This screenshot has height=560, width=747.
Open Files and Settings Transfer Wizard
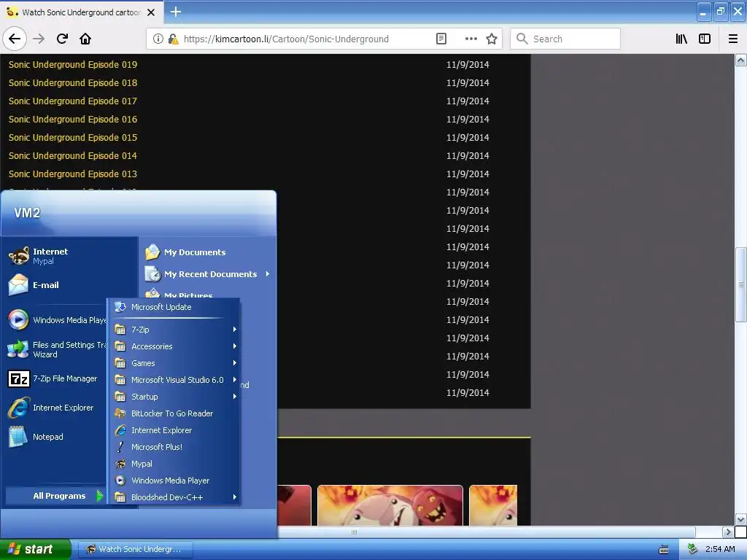tap(56, 349)
